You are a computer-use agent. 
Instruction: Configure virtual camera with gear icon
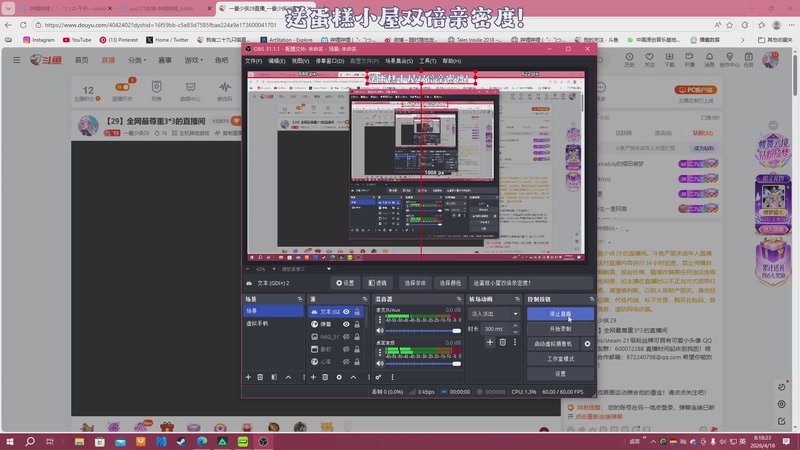[587, 344]
